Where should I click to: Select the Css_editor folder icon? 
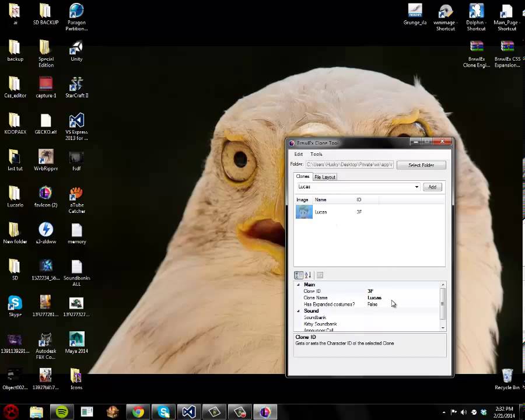point(15,87)
